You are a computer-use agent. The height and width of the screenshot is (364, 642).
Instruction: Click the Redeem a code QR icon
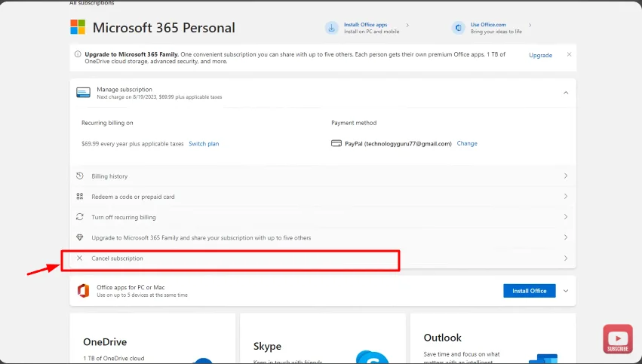coord(80,196)
